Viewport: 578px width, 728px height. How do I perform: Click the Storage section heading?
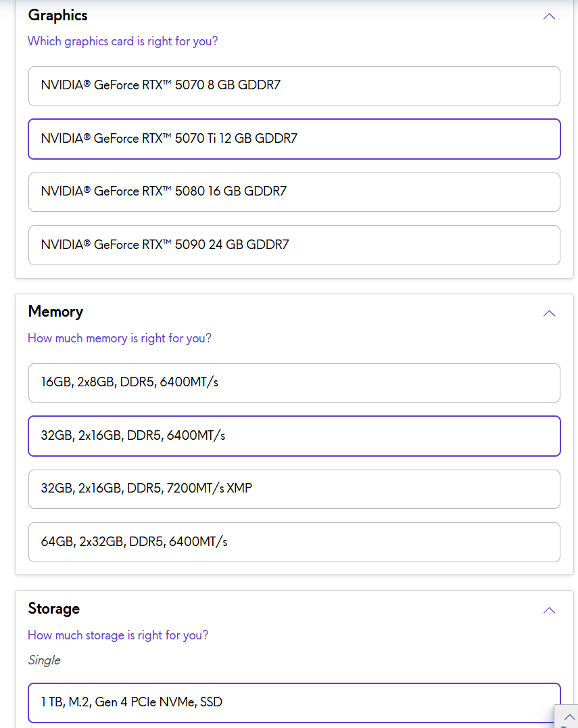pos(53,609)
